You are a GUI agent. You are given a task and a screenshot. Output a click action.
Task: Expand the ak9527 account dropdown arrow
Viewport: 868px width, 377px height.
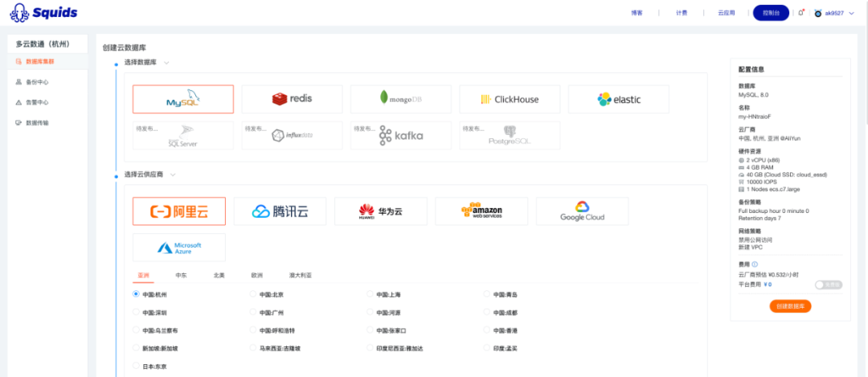click(x=851, y=13)
